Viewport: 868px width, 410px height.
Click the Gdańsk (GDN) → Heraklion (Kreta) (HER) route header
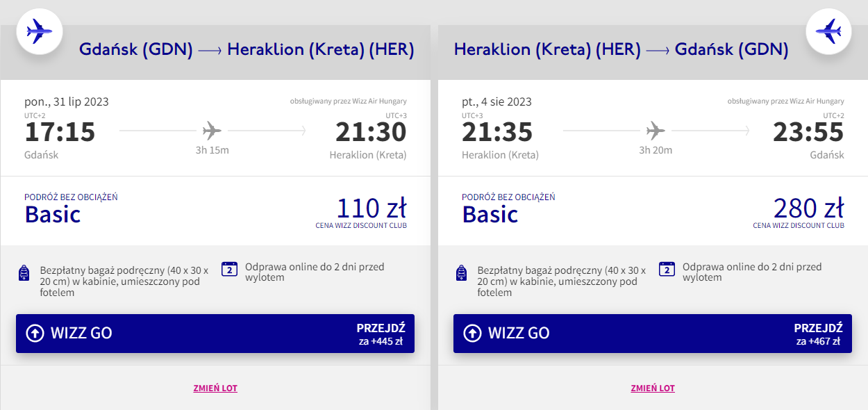247,49
